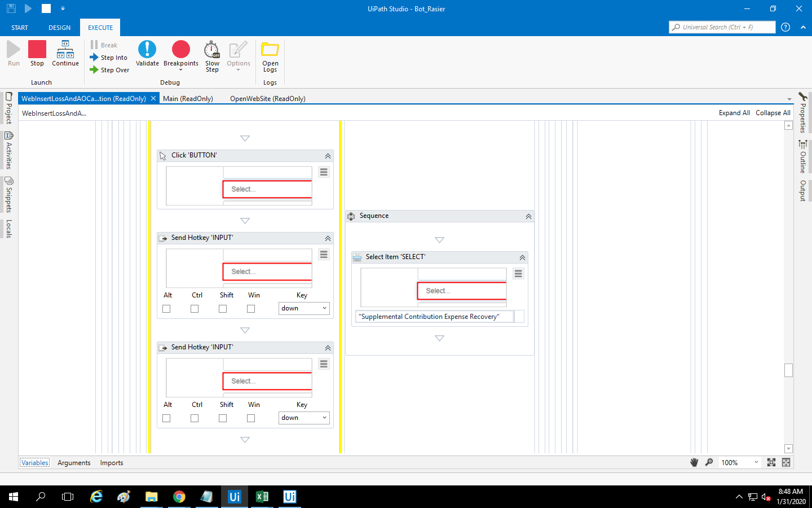Click Step Over arrow
Image resolution: width=812 pixels, height=508 pixels.
coord(94,69)
